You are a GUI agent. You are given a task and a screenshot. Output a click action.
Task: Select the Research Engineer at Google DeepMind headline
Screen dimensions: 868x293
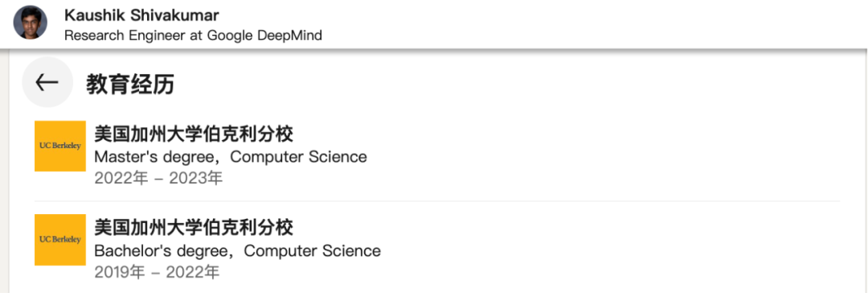[x=193, y=35]
